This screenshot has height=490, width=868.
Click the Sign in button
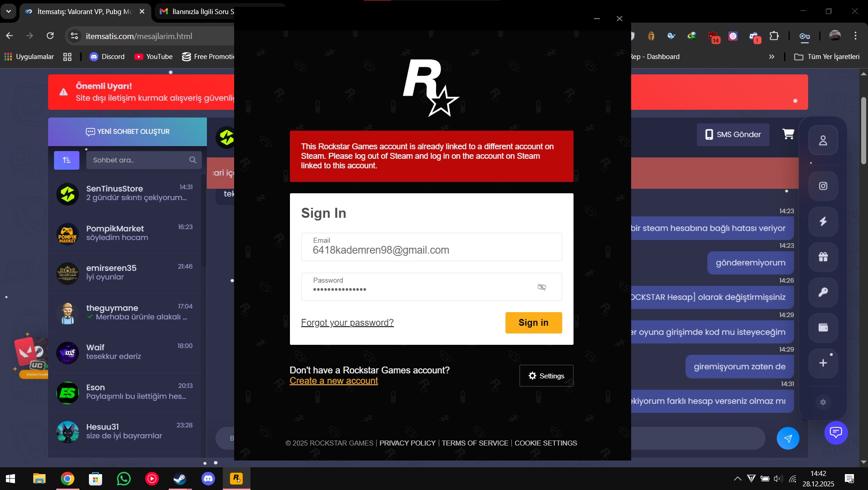(x=534, y=323)
